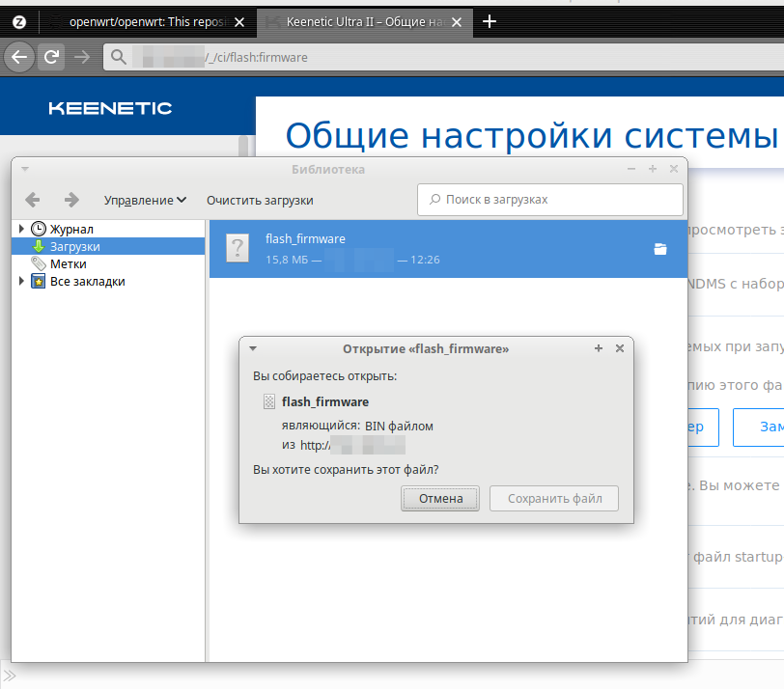Open the dialog window menu triangle
Image resolution: width=784 pixels, height=689 pixels.
pos(253,348)
